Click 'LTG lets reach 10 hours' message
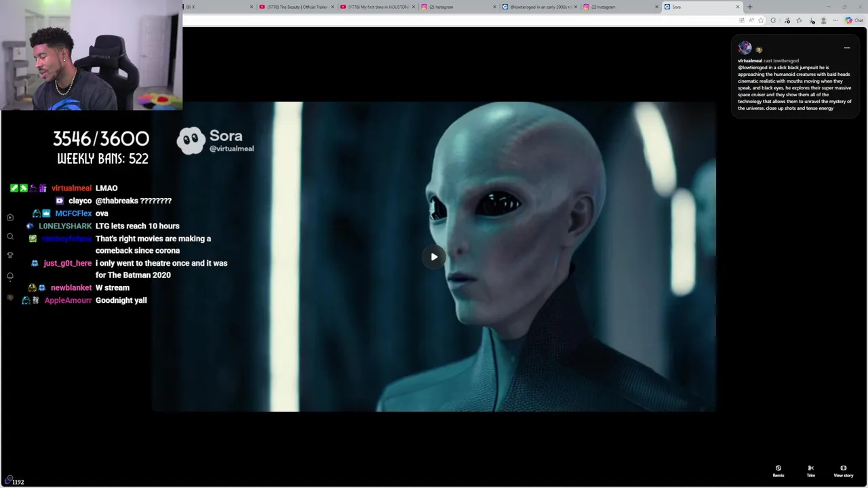Viewport: 868px width, 488px height. (138, 226)
